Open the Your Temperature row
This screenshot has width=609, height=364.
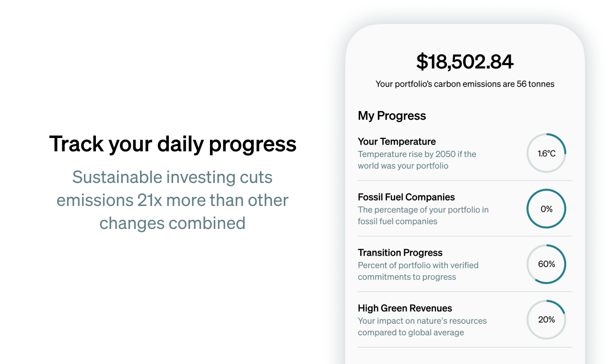[465, 153]
